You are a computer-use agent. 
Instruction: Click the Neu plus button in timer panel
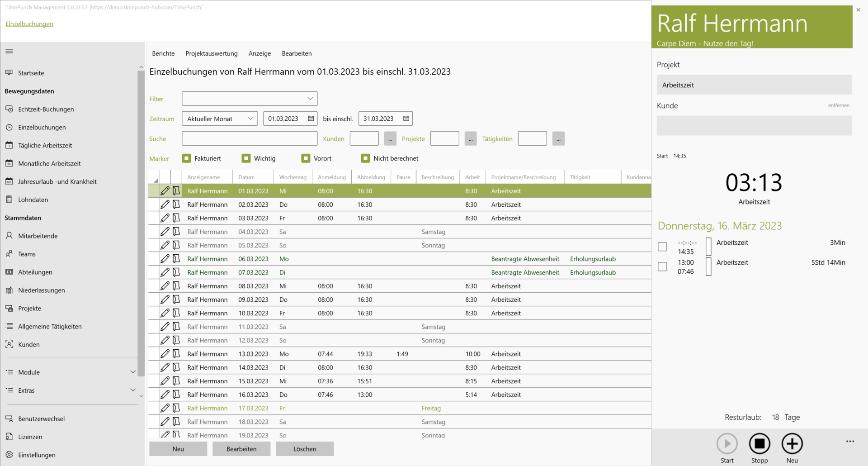(x=792, y=444)
